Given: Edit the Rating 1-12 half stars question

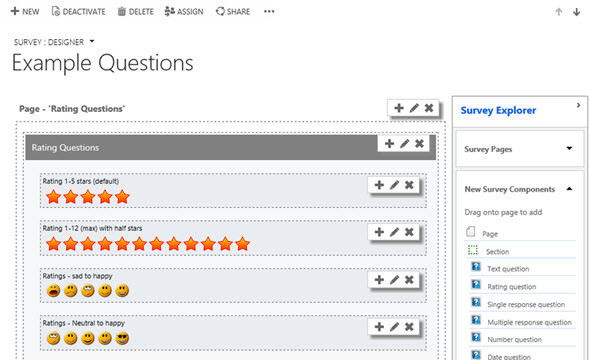Looking at the screenshot, I should click(394, 232).
